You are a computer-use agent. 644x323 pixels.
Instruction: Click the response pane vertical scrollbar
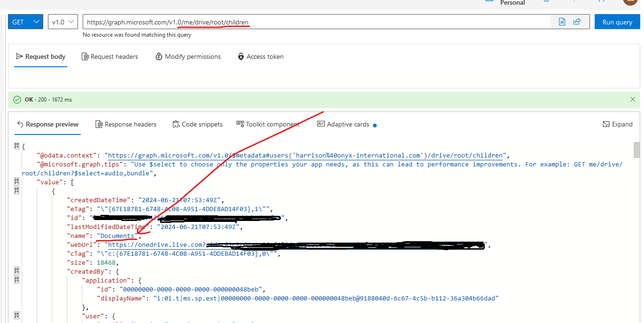coord(636,150)
